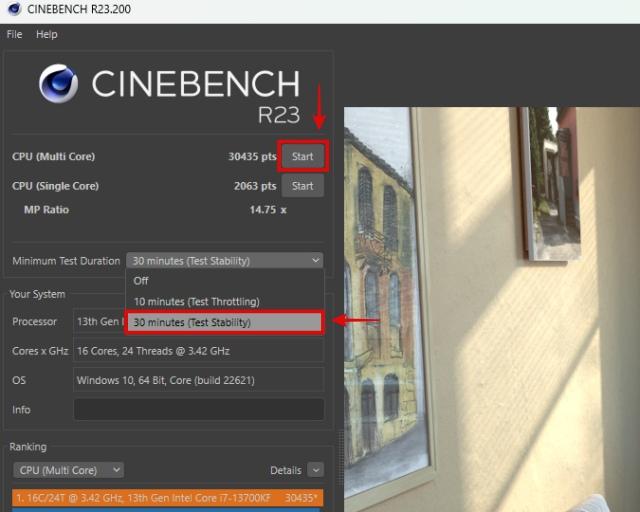Screen dimensions: 640x512
Task: Open the CPU (Multi Core) ranking dropdown
Action: tap(69, 470)
